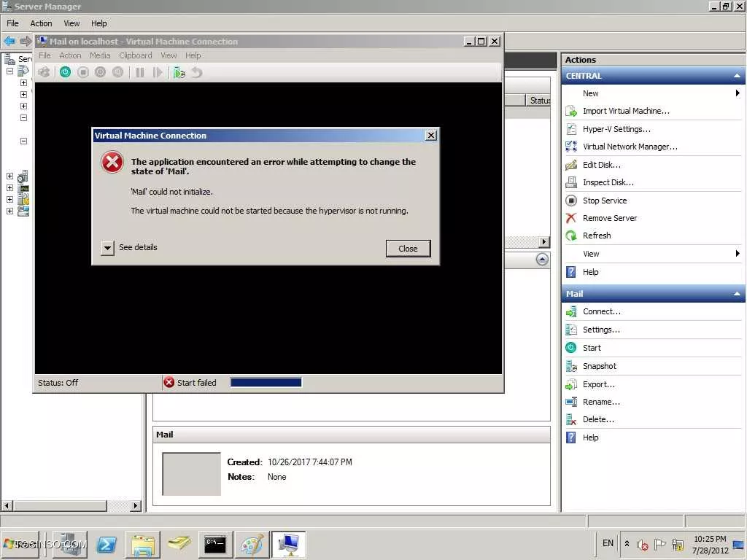Open Paint from the taskbar
This screenshot has width=747, height=560.
pyautogui.click(x=252, y=545)
